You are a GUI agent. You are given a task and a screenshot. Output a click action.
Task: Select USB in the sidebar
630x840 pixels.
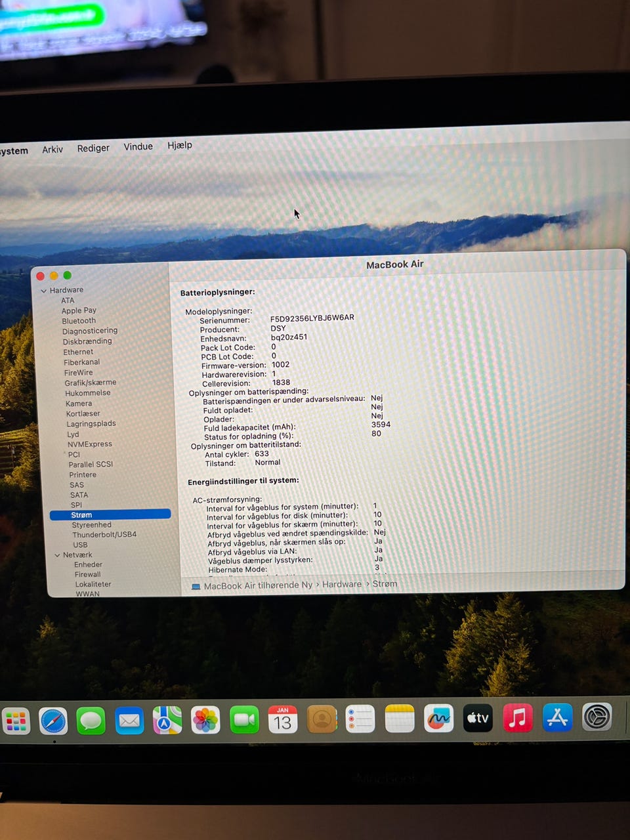pos(81,545)
